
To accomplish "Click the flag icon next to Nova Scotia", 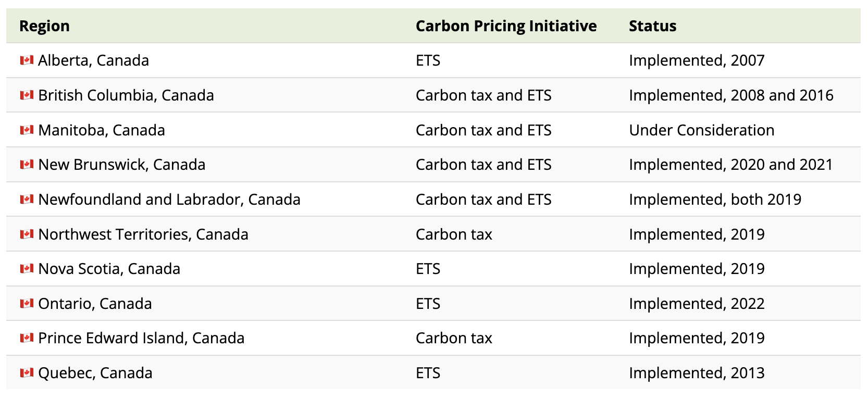I will tap(27, 269).
